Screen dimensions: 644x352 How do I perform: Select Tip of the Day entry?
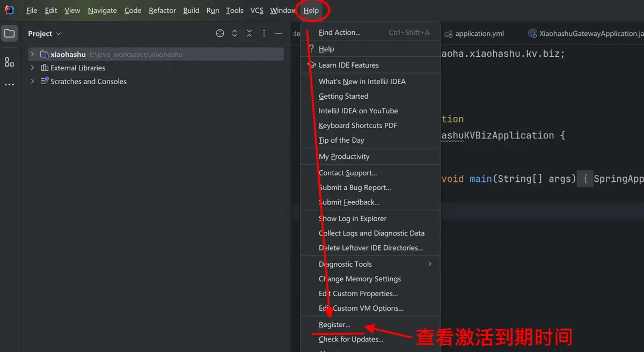click(371, 140)
